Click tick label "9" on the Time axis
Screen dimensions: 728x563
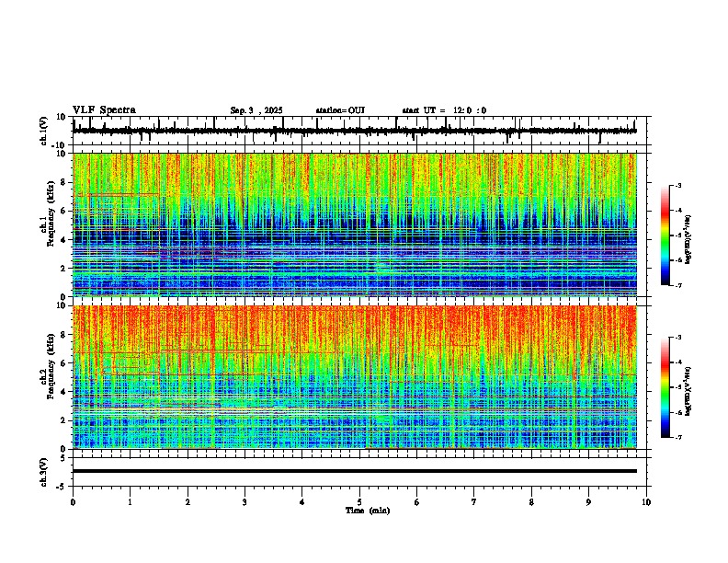(588, 502)
